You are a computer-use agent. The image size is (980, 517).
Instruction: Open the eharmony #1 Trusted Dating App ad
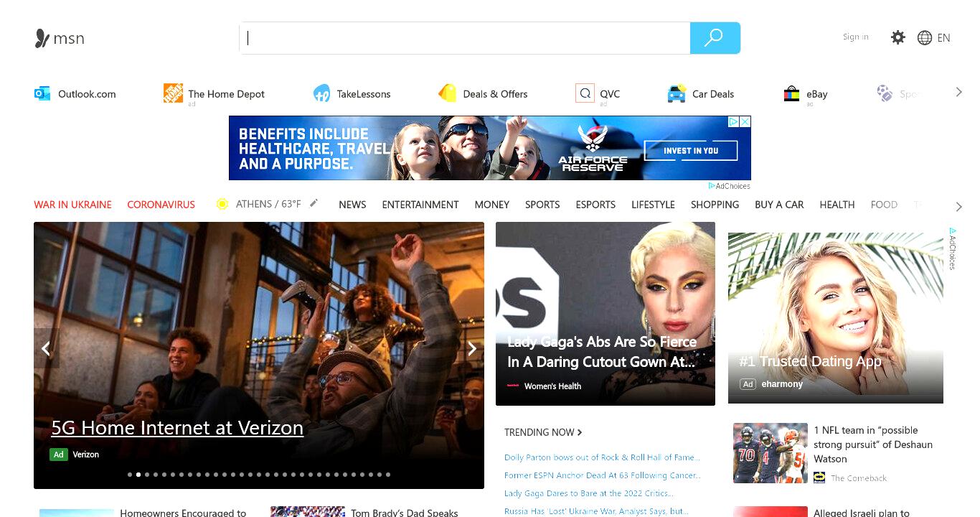coord(836,318)
